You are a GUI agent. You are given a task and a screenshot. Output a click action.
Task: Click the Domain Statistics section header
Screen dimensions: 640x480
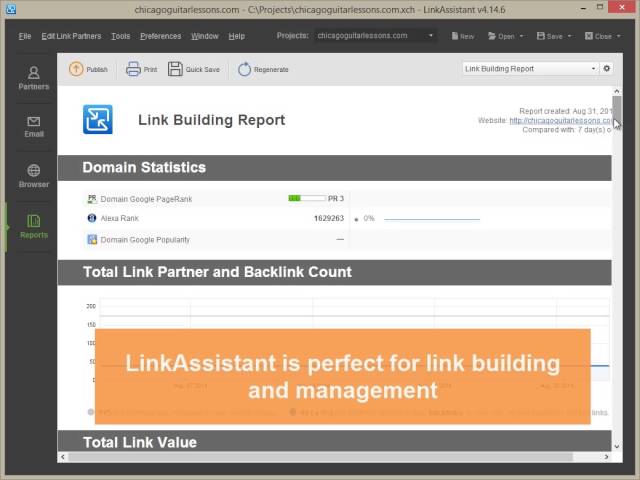click(x=335, y=168)
